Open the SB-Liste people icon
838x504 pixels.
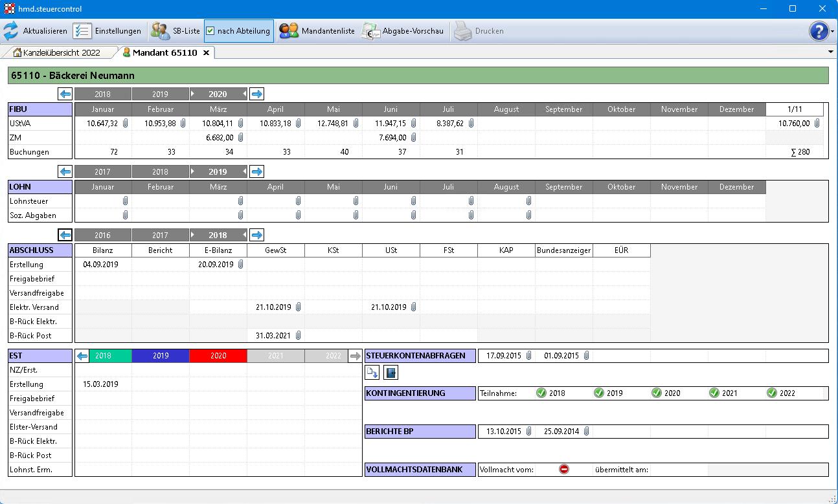pyautogui.click(x=157, y=30)
